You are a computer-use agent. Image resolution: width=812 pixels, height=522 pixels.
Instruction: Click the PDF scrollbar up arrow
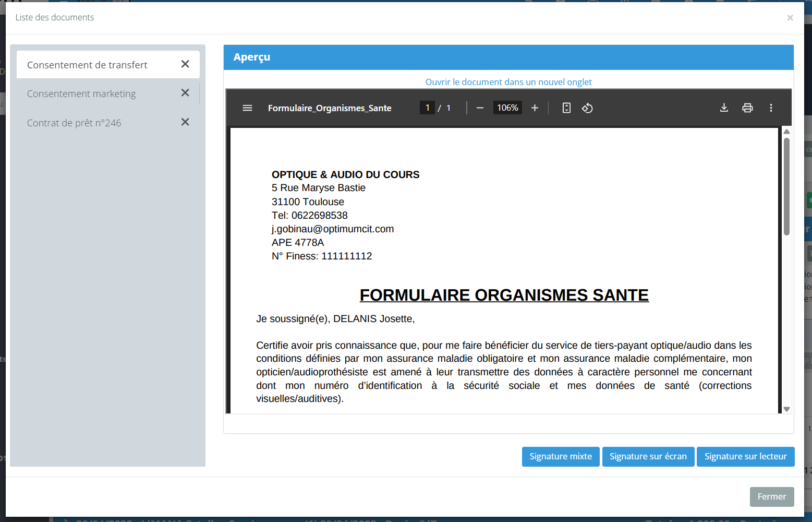pos(786,132)
